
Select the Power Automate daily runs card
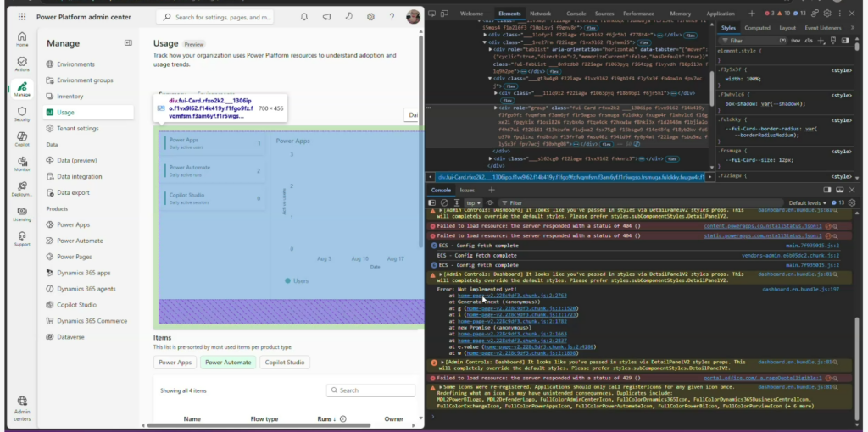pos(213,171)
